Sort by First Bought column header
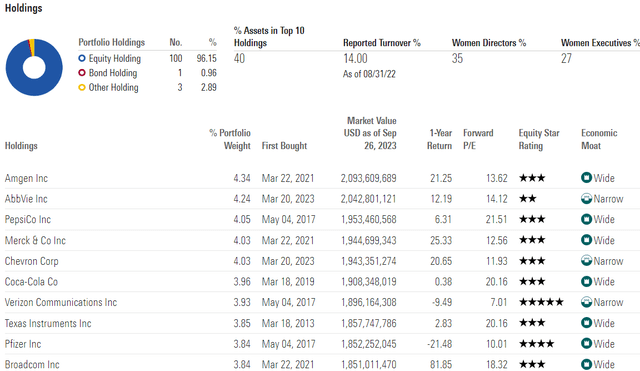This screenshot has height=371, width=640. coord(284,146)
